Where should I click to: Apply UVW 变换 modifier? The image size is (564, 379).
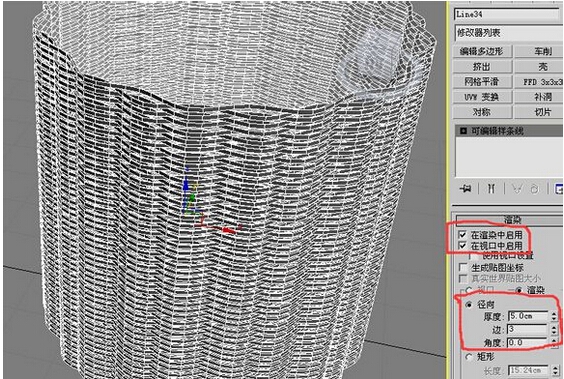(x=482, y=97)
